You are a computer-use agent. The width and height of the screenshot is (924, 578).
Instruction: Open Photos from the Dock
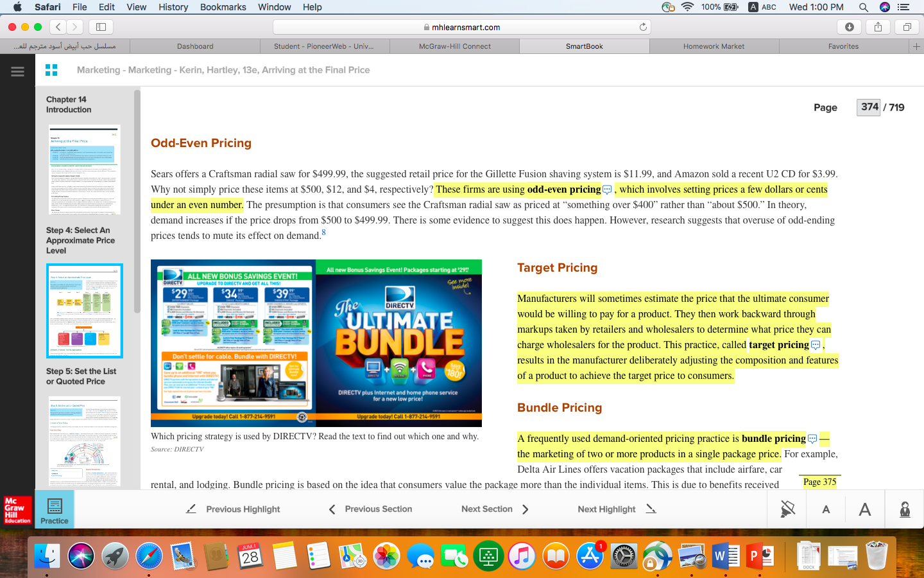pos(387,556)
